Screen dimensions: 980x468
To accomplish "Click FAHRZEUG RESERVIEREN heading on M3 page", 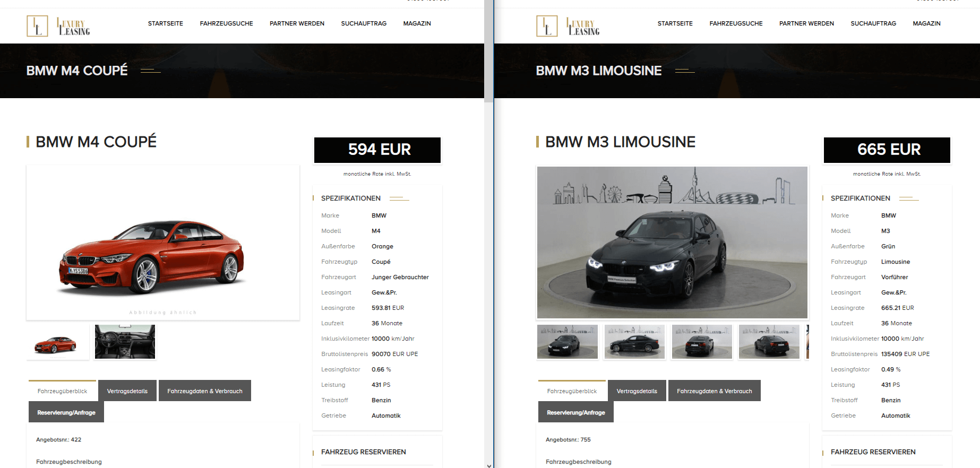I will (x=873, y=452).
